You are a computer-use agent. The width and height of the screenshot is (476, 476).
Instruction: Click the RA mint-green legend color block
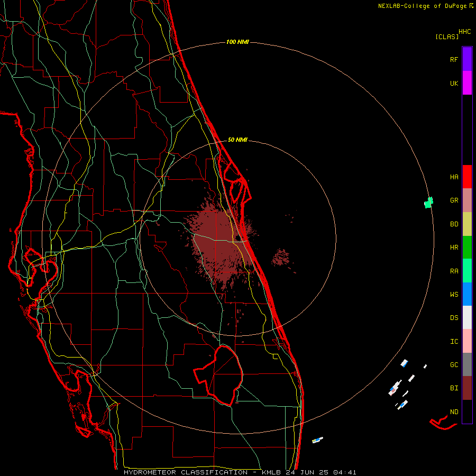point(467,271)
